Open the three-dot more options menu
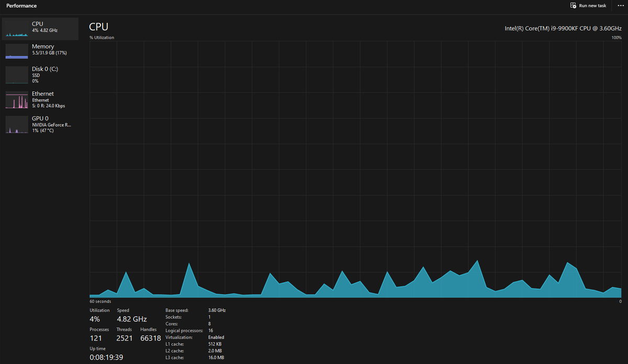The width and height of the screenshot is (628, 364). click(x=620, y=5)
